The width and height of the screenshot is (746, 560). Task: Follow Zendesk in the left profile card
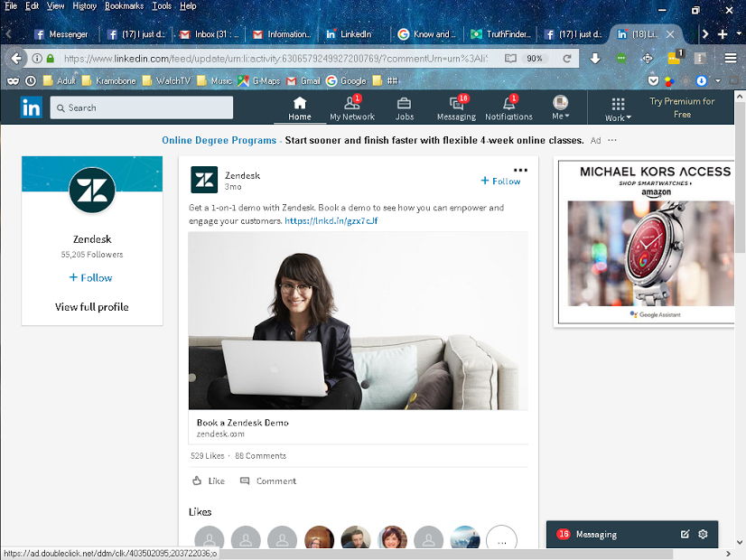pyautogui.click(x=91, y=278)
